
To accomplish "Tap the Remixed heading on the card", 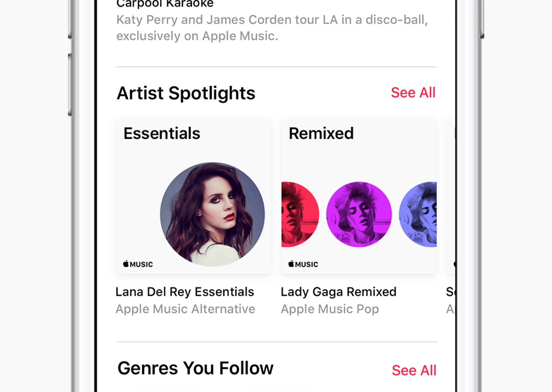I will pos(321,133).
